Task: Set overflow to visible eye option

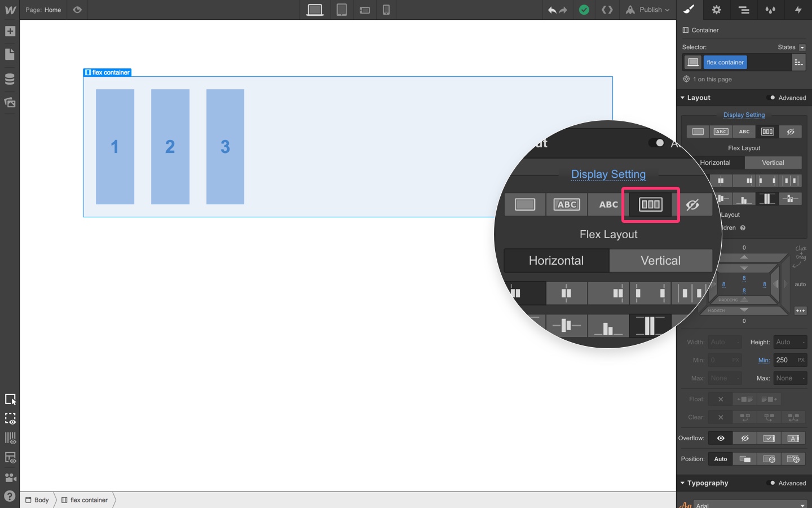Action: tap(721, 438)
